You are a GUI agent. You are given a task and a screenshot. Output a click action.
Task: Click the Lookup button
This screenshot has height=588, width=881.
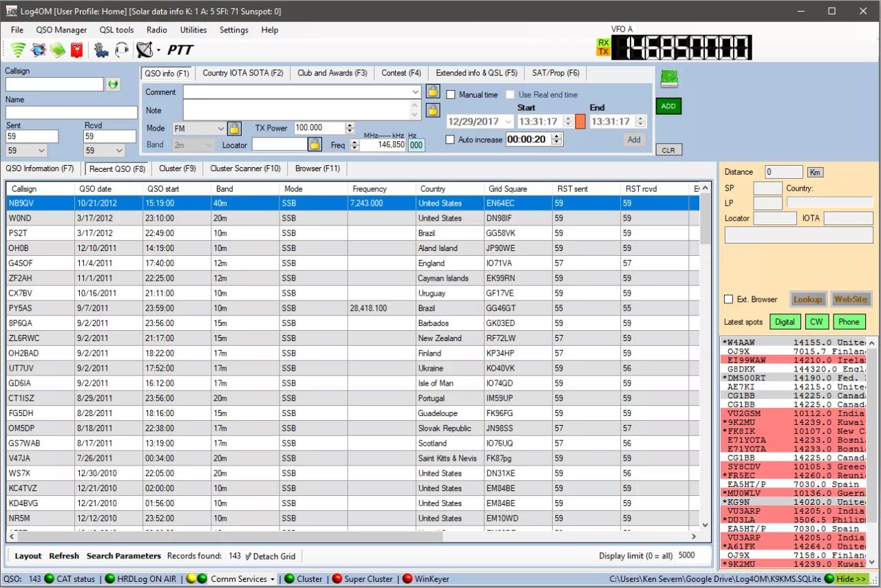(807, 299)
